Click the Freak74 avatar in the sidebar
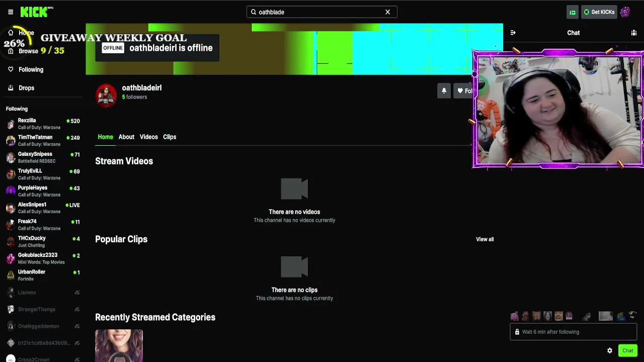The width and height of the screenshot is (644, 362). (x=11, y=225)
